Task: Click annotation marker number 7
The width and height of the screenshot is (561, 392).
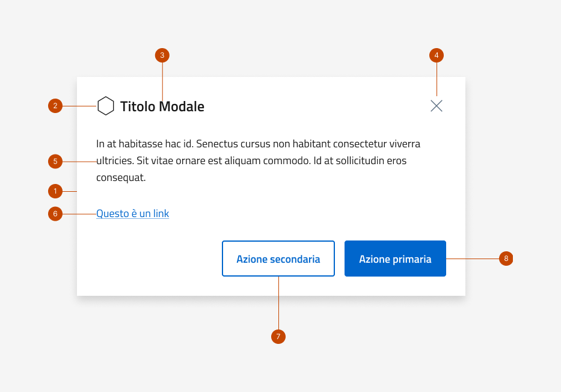Action: pyautogui.click(x=278, y=337)
